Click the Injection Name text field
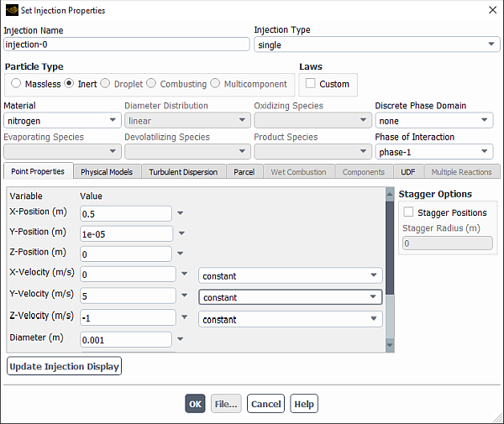Image resolution: width=504 pixels, height=424 pixels. tap(126, 44)
